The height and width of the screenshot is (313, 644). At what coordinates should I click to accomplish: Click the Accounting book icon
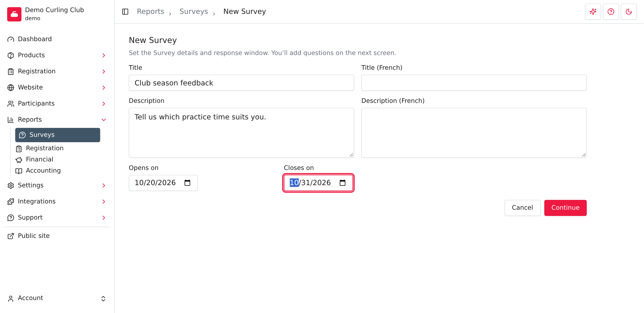coord(19,171)
